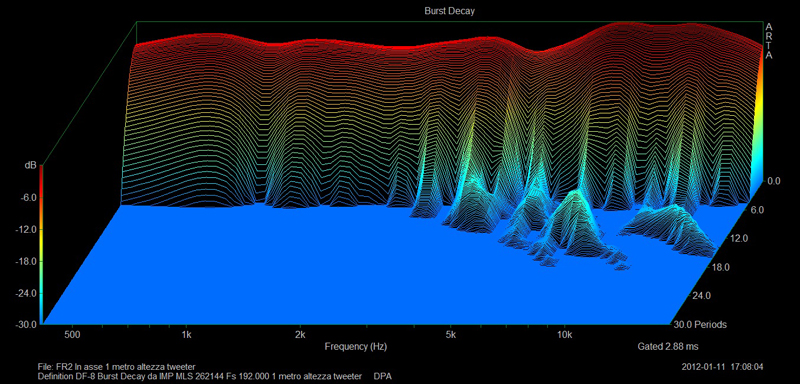Screen dimensions: 800x384
Task: Click the 2k frequency axis label
Action: point(300,335)
